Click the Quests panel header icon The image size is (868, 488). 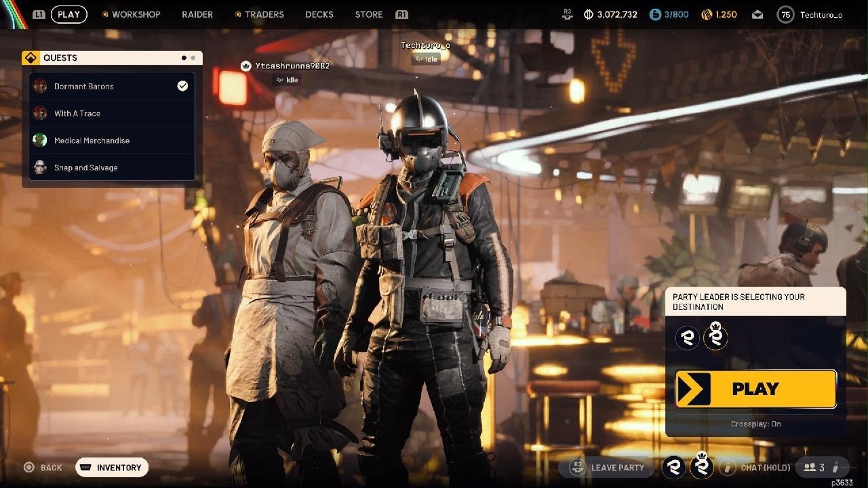[31, 58]
